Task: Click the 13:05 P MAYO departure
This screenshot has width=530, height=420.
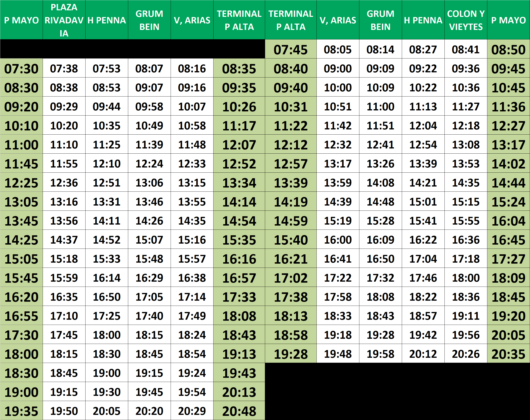Action: tap(21, 202)
